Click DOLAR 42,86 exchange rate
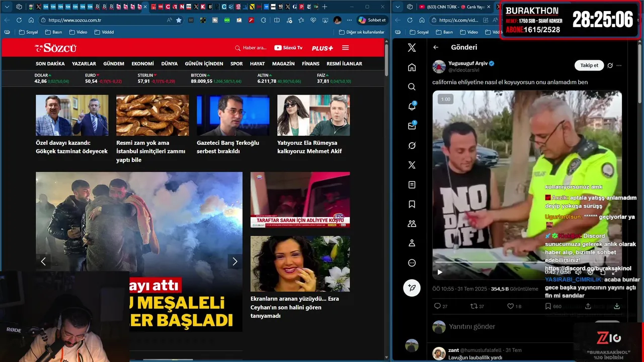The height and width of the screenshot is (362, 644). click(x=52, y=78)
